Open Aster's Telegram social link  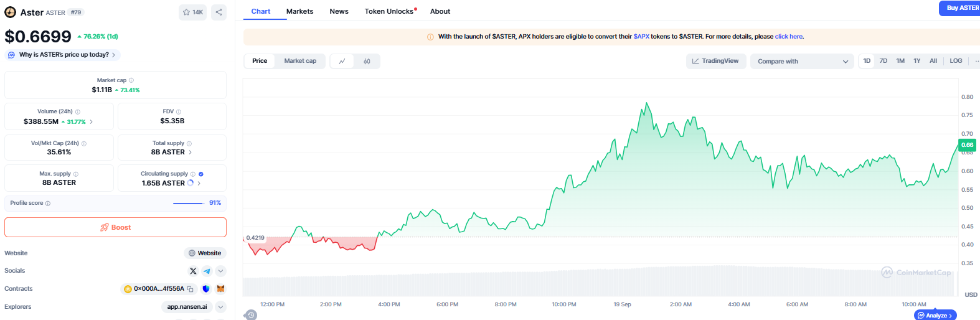(207, 271)
